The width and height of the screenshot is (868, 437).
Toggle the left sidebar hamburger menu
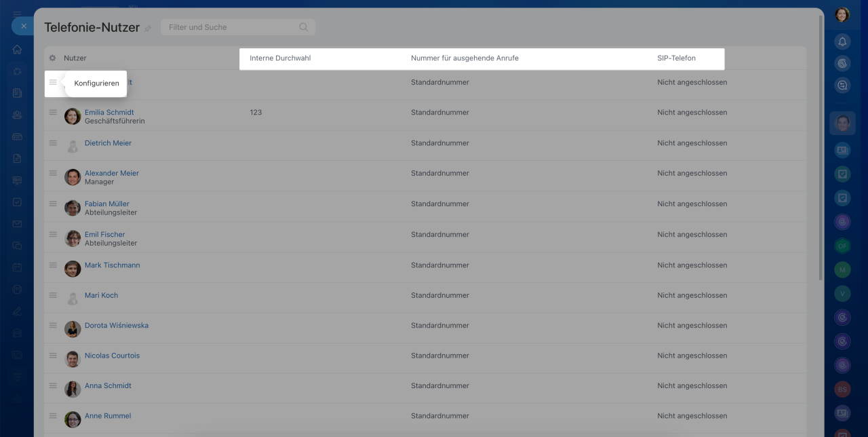click(x=17, y=14)
